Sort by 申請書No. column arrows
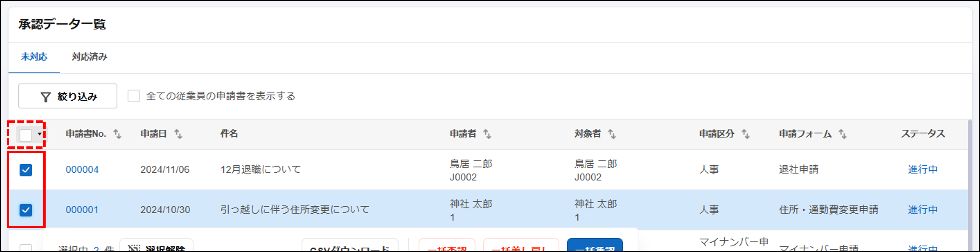 (118, 134)
